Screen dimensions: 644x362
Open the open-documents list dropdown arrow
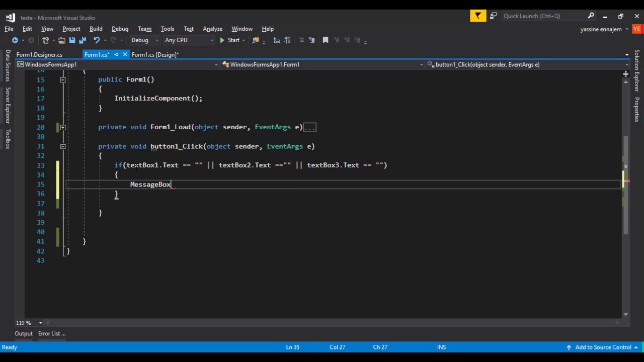(x=627, y=54)
